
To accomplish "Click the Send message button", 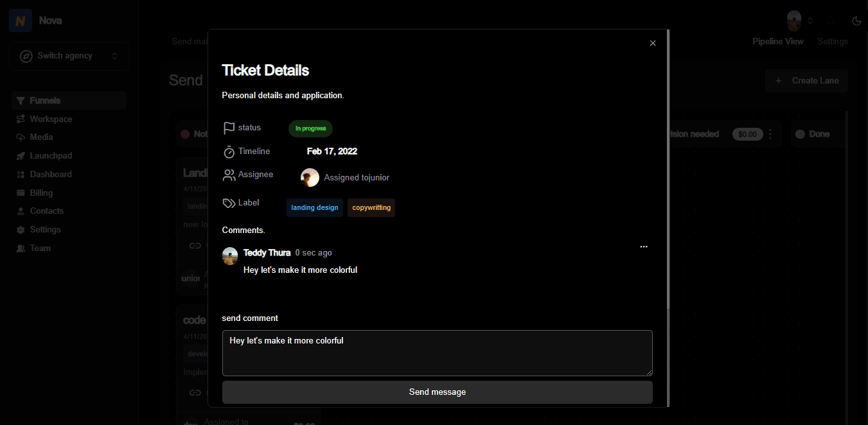I will (x=437, y=392).
